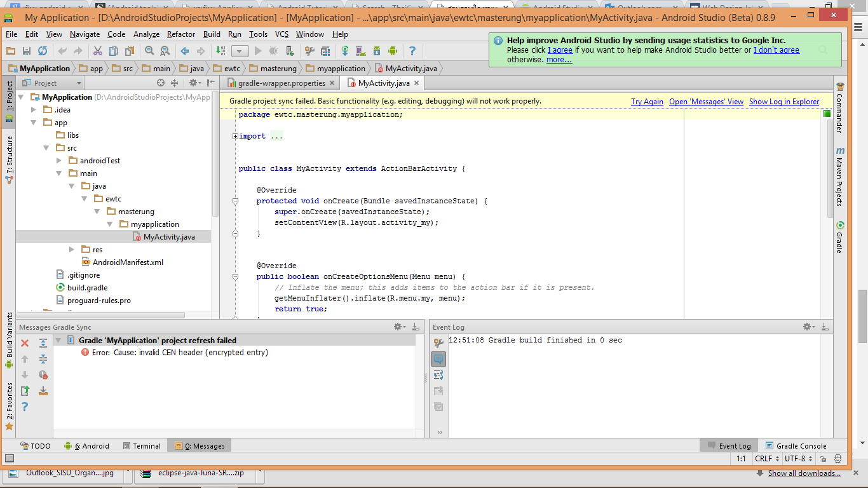Click the I don't agree link
The height and width of the screenshot is (488, 868).
[x=776, y=50]
